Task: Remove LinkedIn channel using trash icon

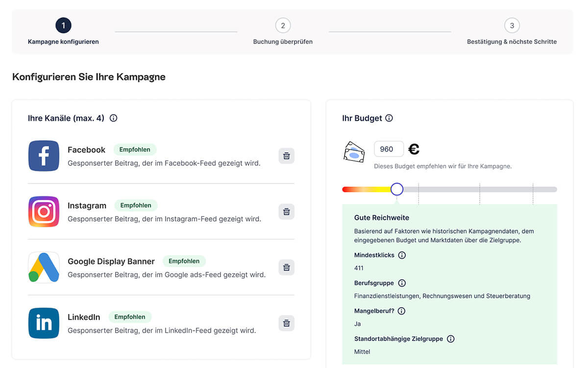Action: (x=287, y=323)
